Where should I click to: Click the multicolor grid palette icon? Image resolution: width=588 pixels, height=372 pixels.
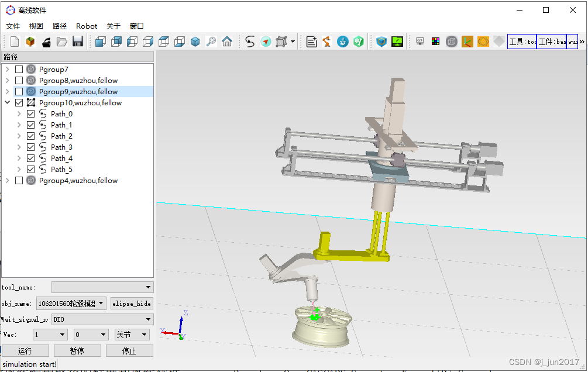coord(436,42)
